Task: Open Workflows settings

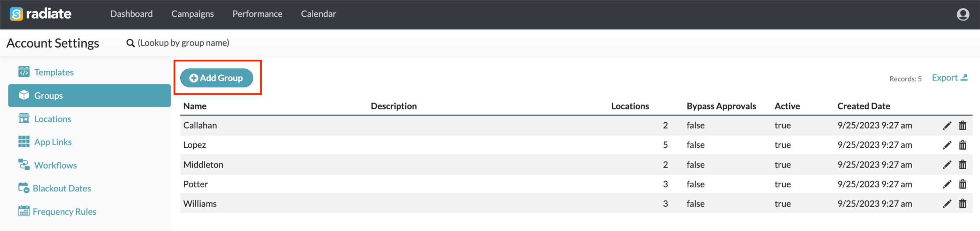Action: pyautogui.click(x=55, y=165)
